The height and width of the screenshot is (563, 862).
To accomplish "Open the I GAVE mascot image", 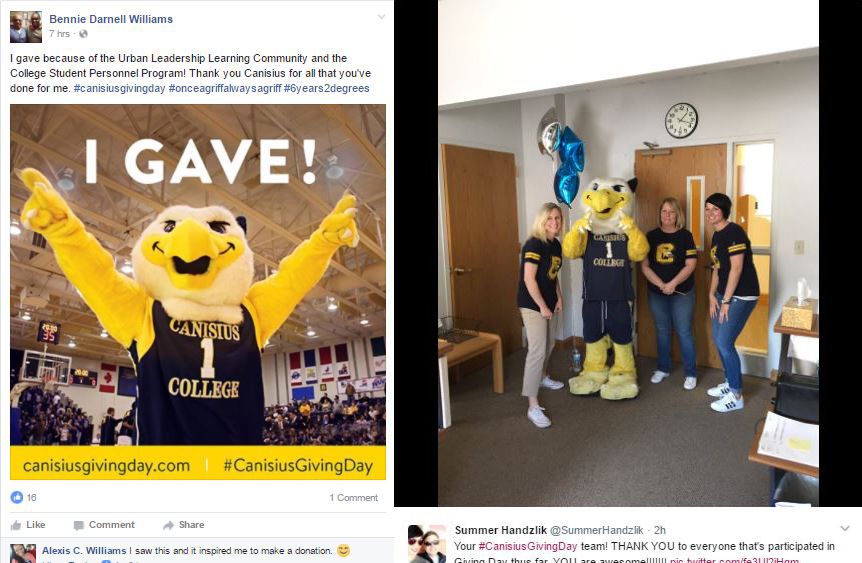I will point(198,292).
